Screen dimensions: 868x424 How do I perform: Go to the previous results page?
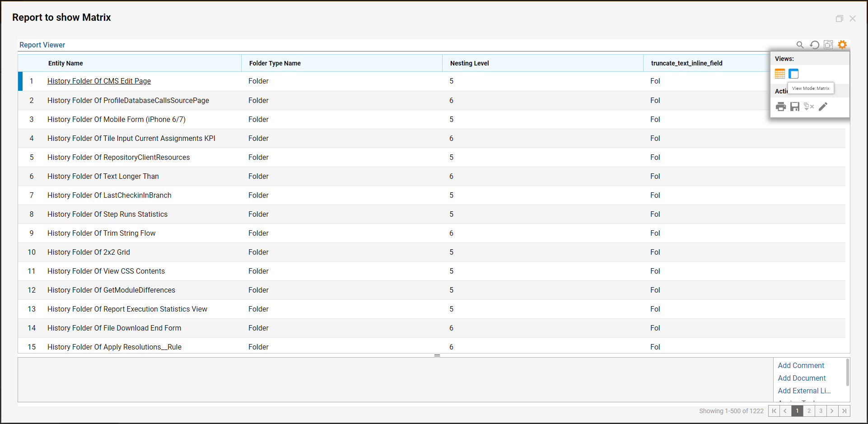(786, 411)
